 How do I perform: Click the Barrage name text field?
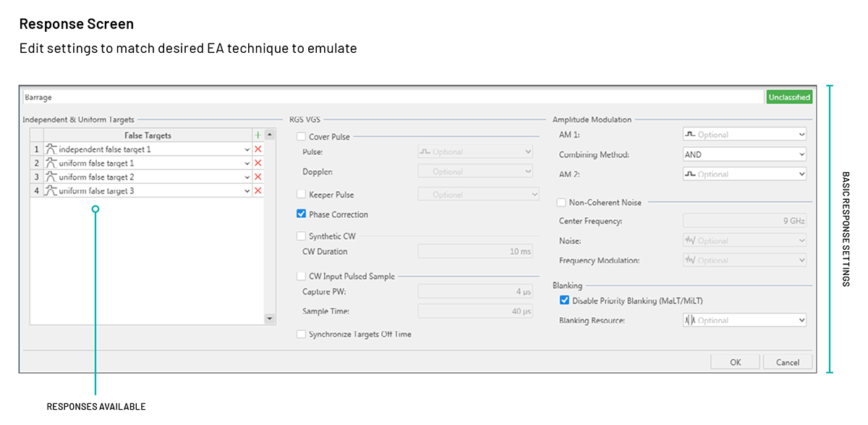click(391, 97)
